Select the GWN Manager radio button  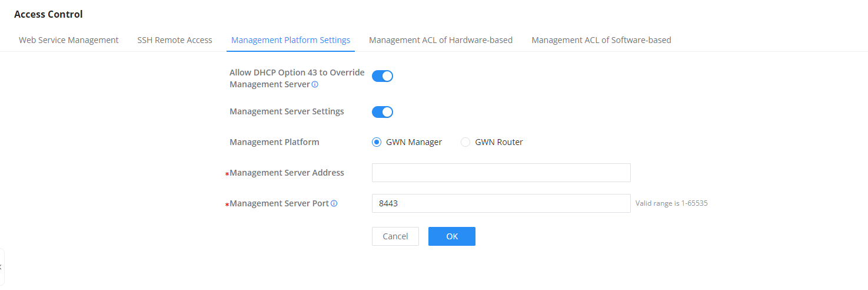377,142
